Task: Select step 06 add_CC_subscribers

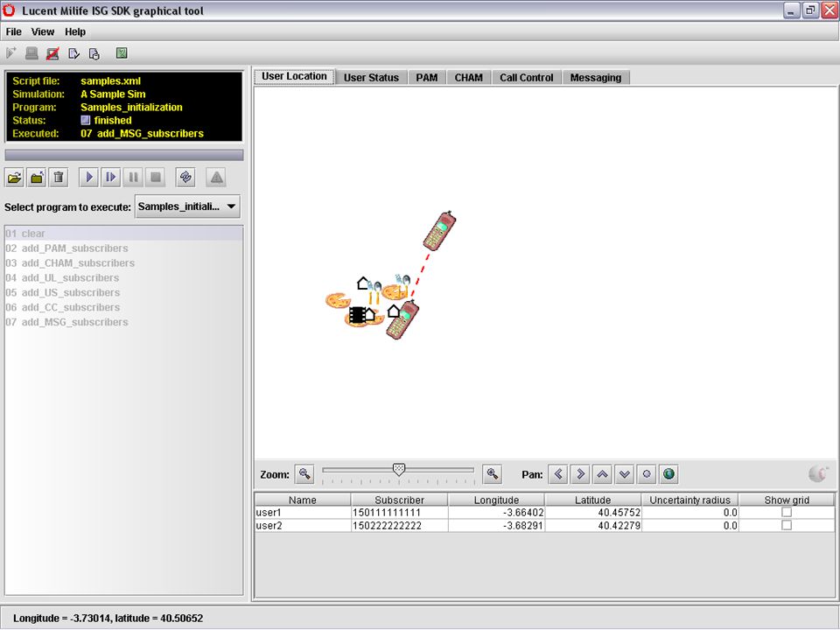Action: coord(123,307)
